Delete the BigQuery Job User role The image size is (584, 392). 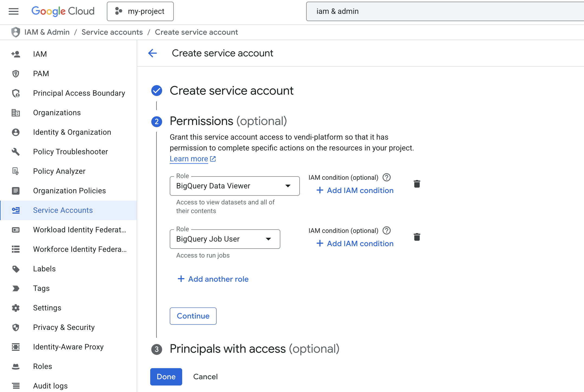pos(416,237)
